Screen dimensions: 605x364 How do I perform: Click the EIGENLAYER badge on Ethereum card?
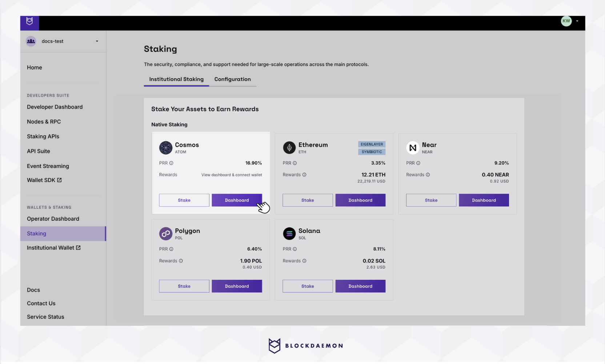pos(372,144)
